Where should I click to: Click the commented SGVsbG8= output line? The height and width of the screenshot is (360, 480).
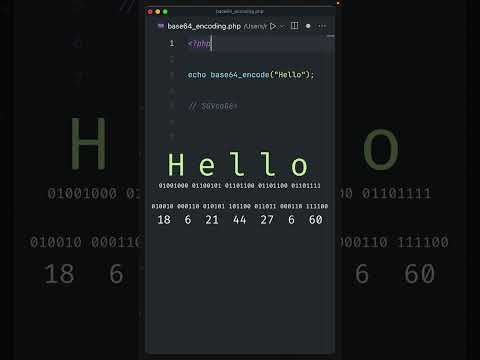tap(213, 106)
